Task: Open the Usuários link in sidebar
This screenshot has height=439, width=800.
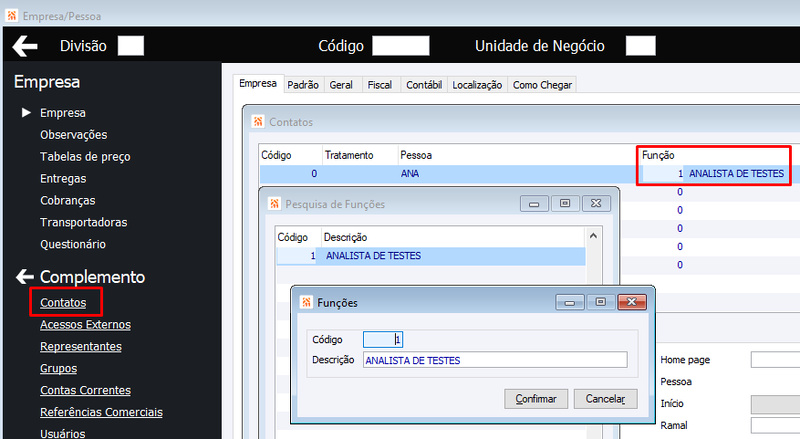Action: (63, 433)
